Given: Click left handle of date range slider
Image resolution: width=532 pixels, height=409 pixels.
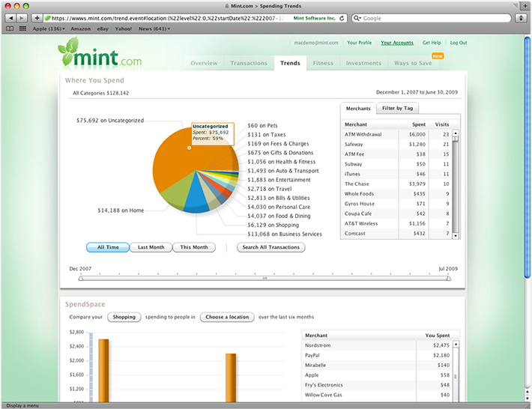Looking at the screenshot, I should [x=80, y=279].
